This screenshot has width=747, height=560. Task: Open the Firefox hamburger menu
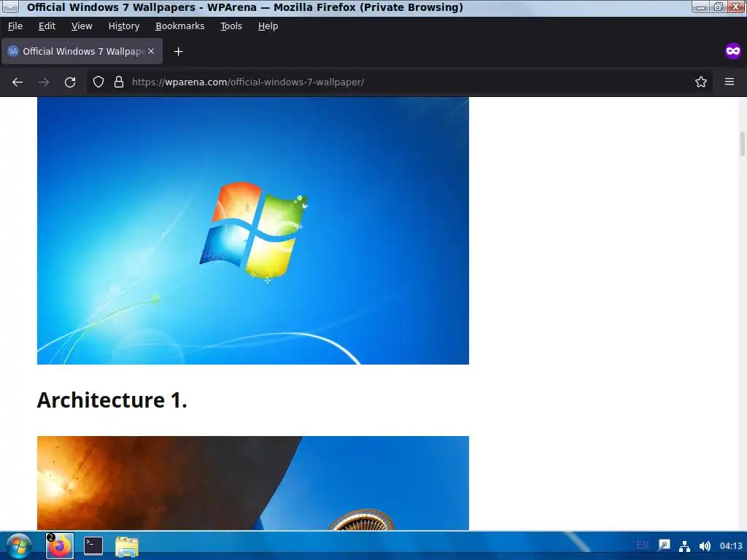coord(729,82)
